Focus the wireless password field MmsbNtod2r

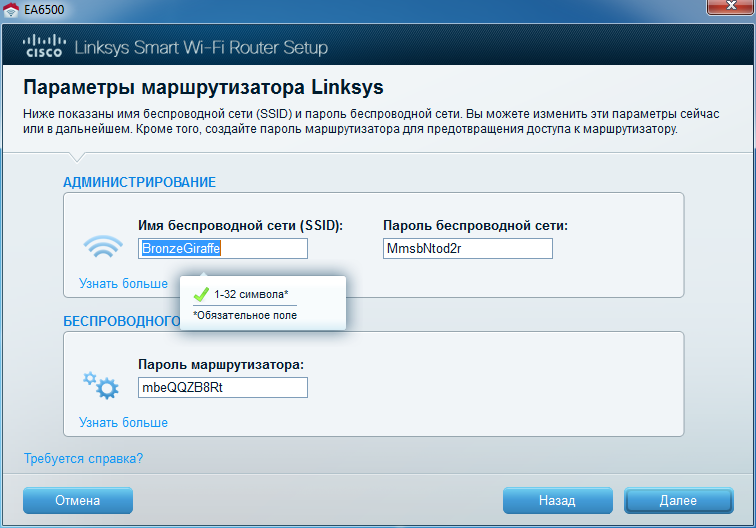tap(468, 248)
